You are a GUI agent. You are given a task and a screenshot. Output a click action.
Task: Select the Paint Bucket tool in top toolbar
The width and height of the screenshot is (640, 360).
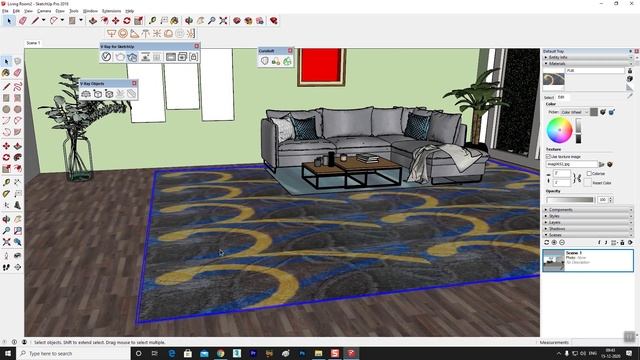coord(175,20)
